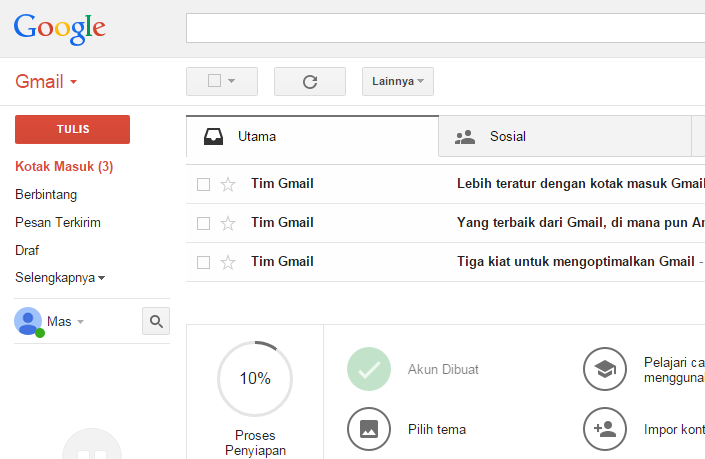
Task: Click the refresh inbox button
Action: click(x=310, y=81)
